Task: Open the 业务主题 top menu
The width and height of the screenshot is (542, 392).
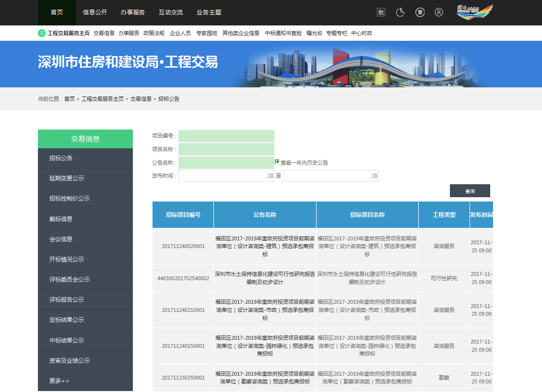Action: click(x=209, y=12)
